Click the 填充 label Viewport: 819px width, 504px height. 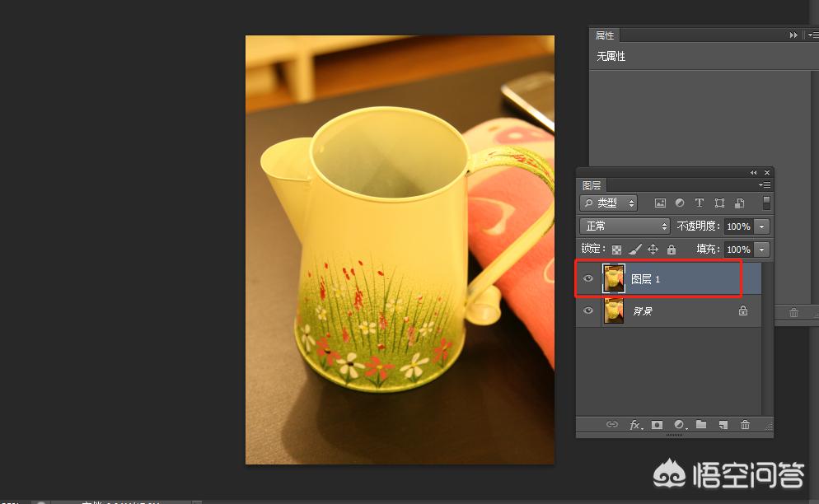click(709, 250)
